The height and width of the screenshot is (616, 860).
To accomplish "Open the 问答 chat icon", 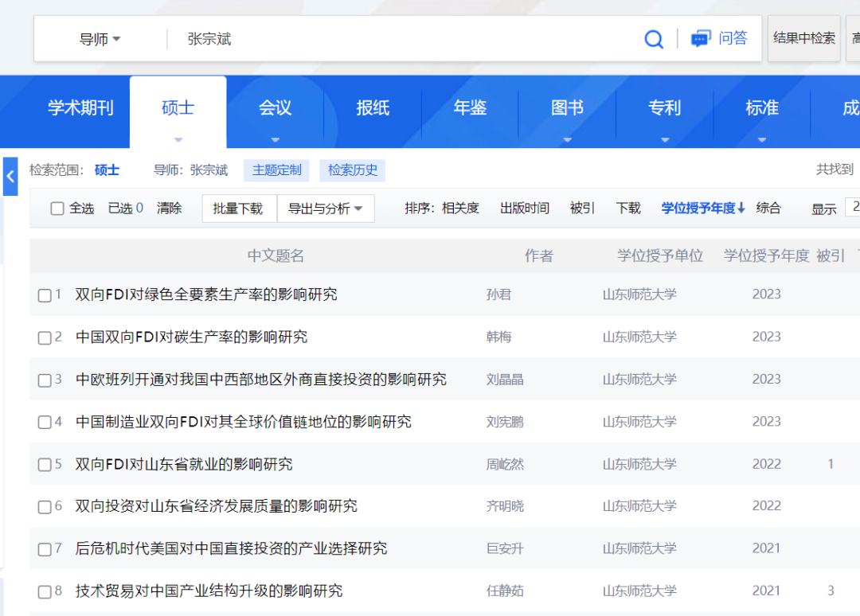I will pos(701,39).
